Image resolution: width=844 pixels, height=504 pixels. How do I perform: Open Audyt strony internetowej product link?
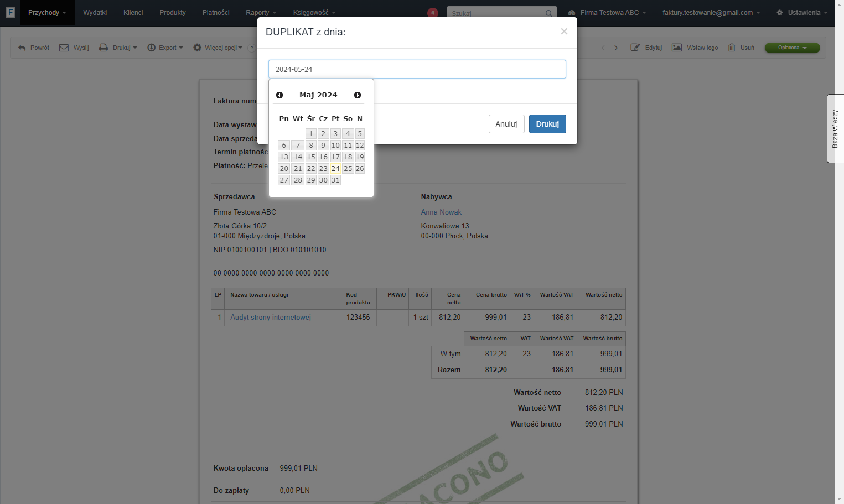point(271,317)
